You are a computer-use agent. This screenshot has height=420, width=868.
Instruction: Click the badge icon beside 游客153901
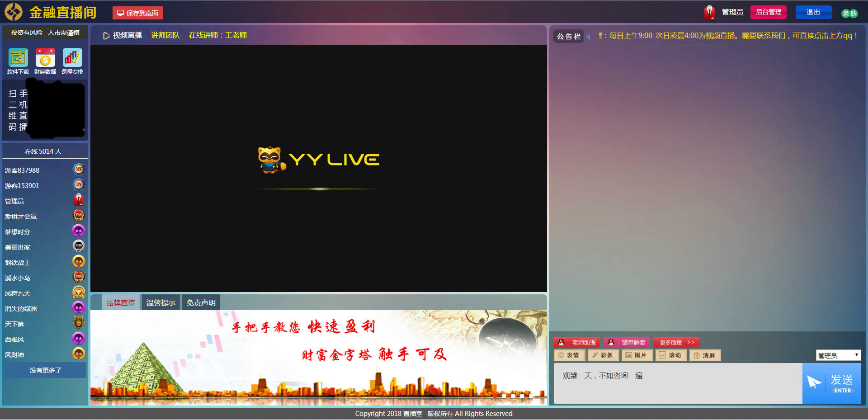point(79,185)
